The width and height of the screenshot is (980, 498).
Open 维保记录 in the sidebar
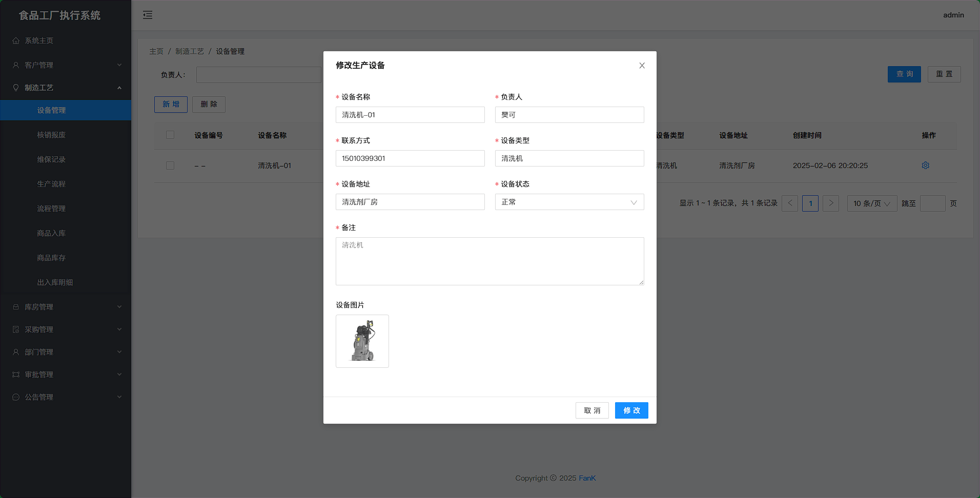(x=51, y=159)
